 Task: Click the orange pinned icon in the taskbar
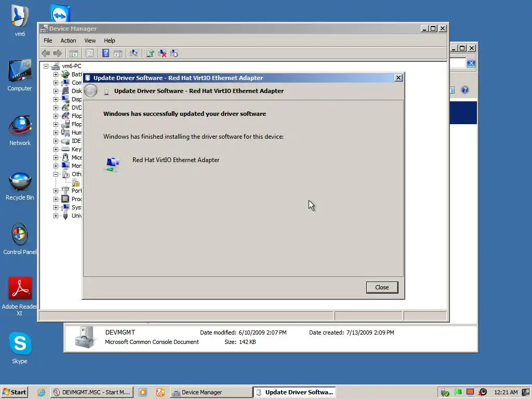pos(160,392)
